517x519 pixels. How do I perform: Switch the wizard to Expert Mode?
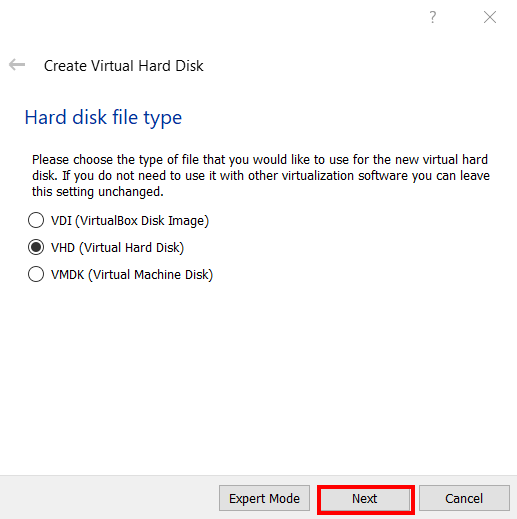264,498
